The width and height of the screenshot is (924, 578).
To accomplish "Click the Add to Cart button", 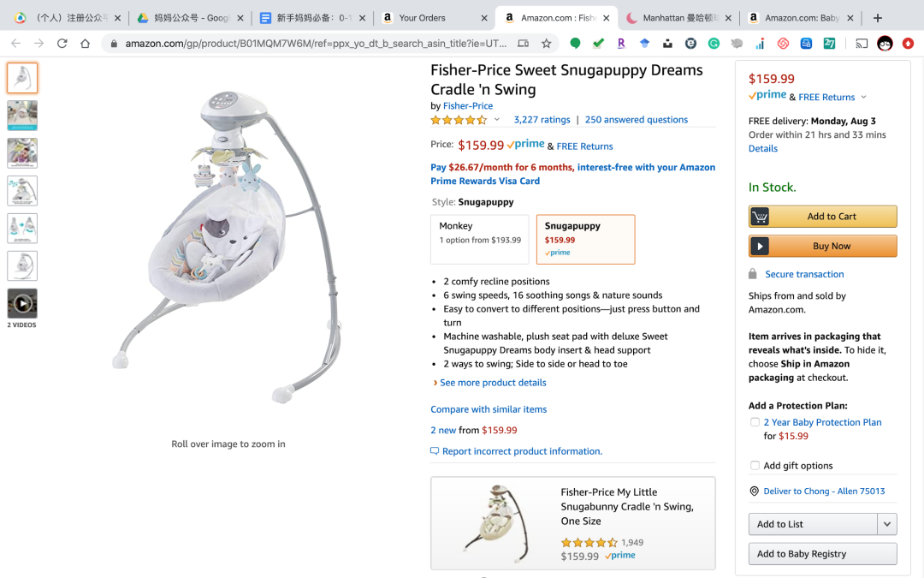I will tap(822, 217).
